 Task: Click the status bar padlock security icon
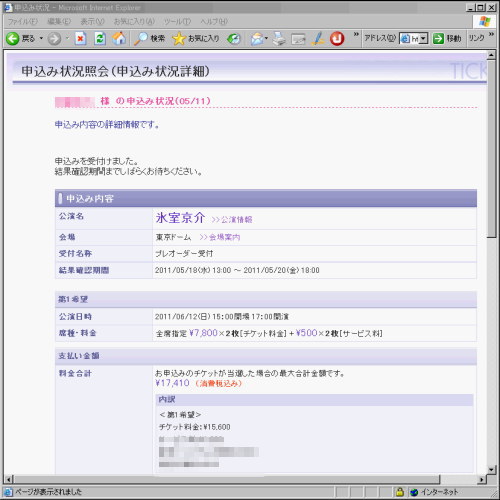pos(400,492)
